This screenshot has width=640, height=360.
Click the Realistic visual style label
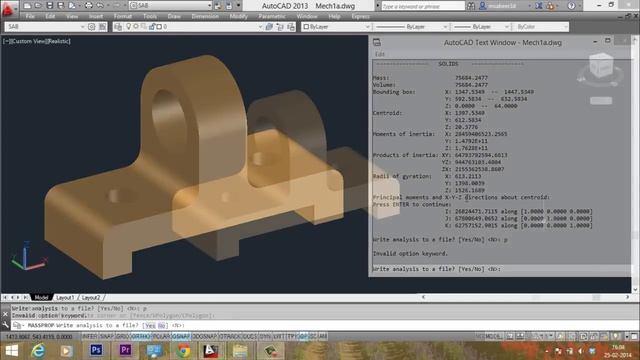coord(58,41)
